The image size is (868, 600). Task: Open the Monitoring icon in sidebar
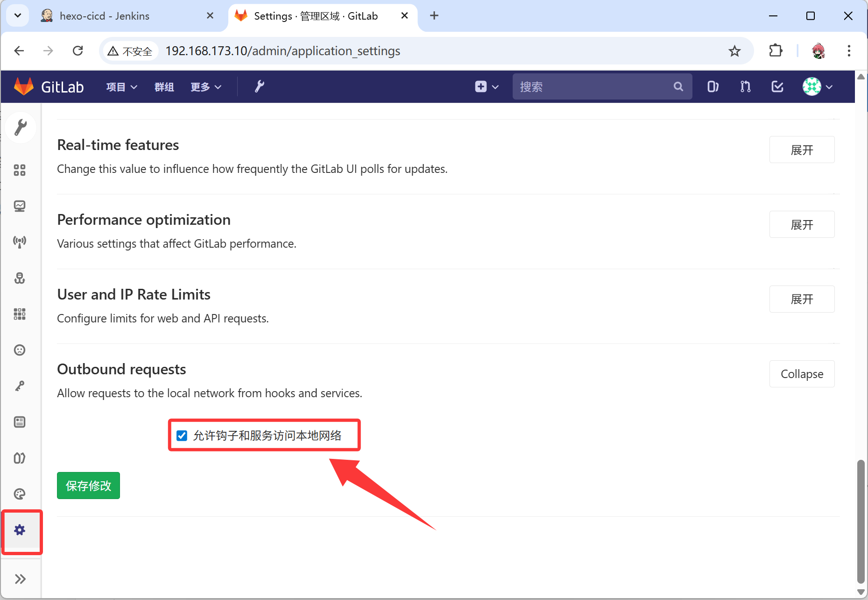(20, 206)
